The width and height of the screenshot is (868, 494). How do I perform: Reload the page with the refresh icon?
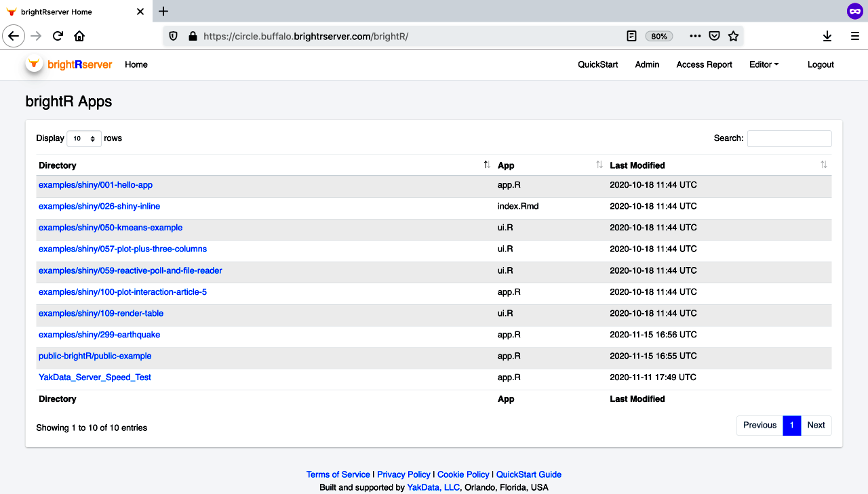[58, 37]
